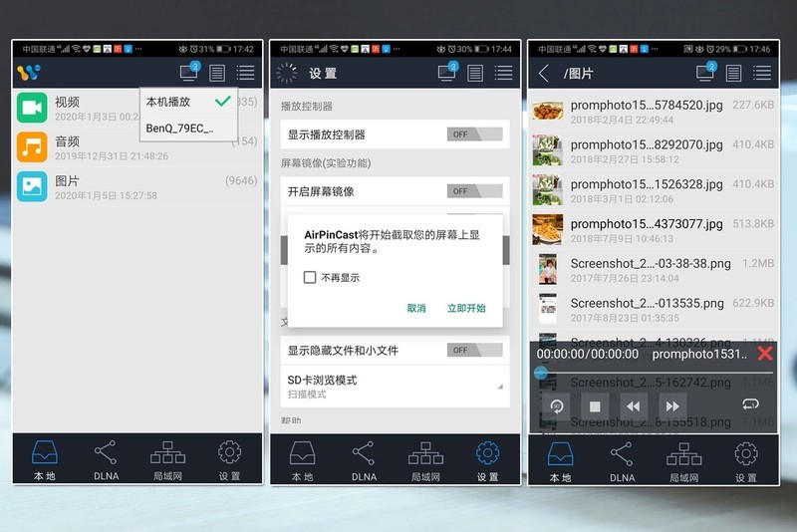
Task: Switch to DLNA tab in settings screen
Action: tap(364, 461)
